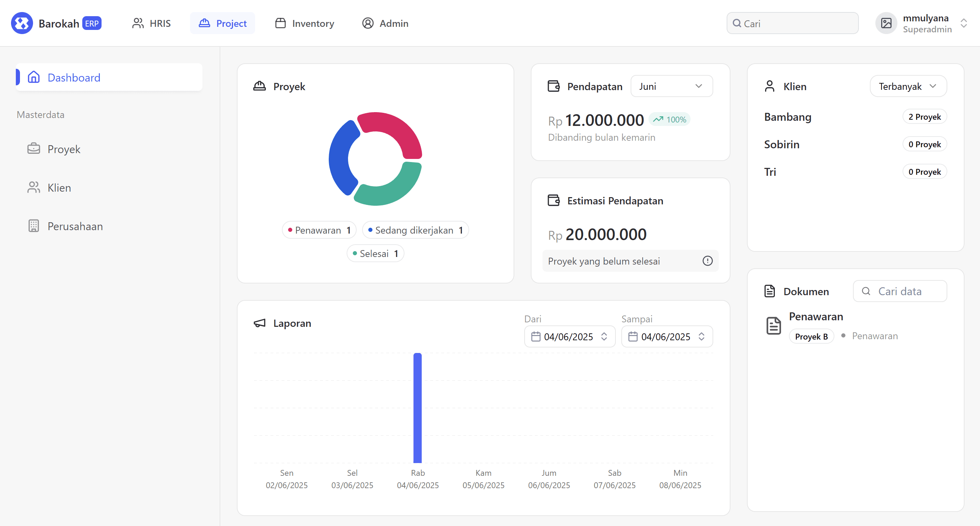Click the Rp 20.000.000 estimate value
This screenshot has width=980, height=526.
pos(597,234)
